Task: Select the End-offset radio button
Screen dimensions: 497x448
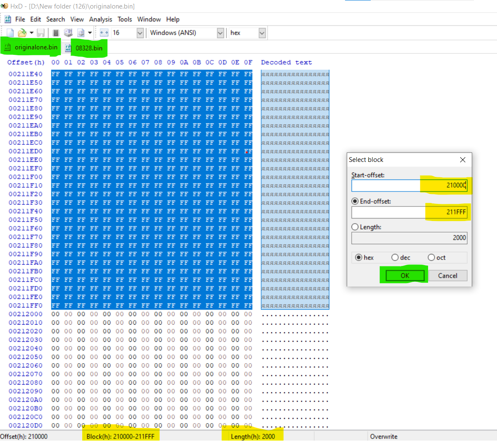Action: click(x=355, y=201)
